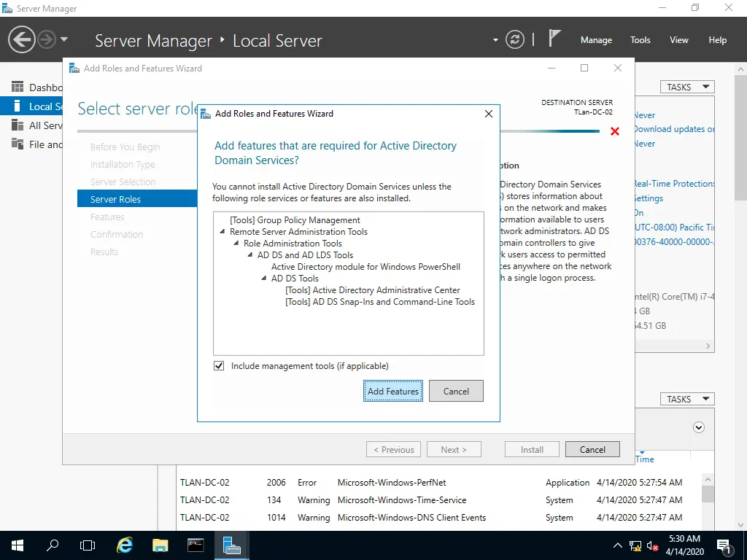747x560 pixels.
Task: Click the events list scrollbar thumb
Action: pyautogui.click(x=708, y=494)
